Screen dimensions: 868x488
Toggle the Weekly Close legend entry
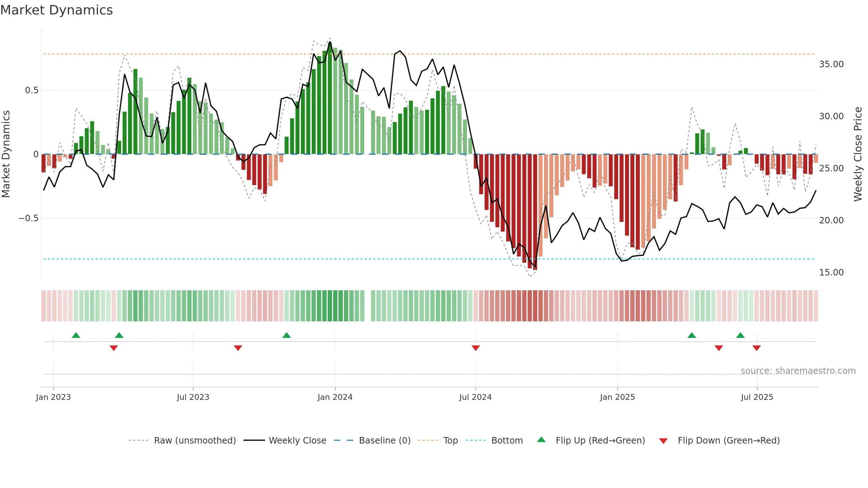click(285, 440)
